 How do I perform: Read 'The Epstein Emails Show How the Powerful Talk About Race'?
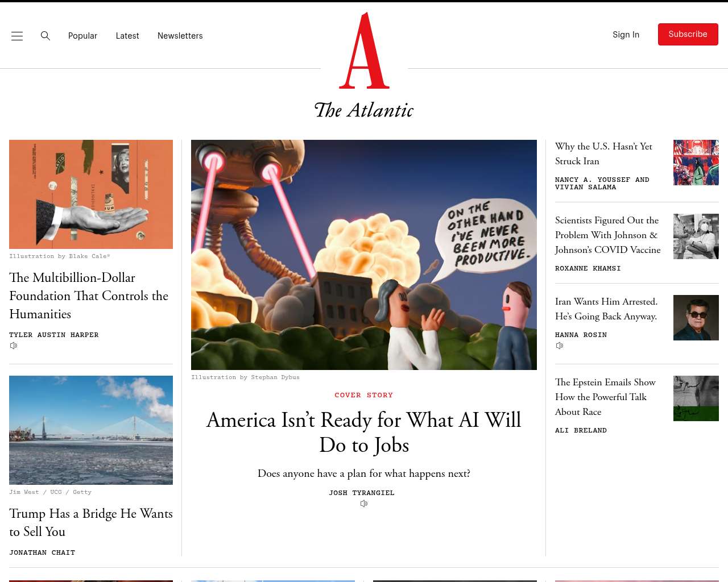tap(605, 397)
